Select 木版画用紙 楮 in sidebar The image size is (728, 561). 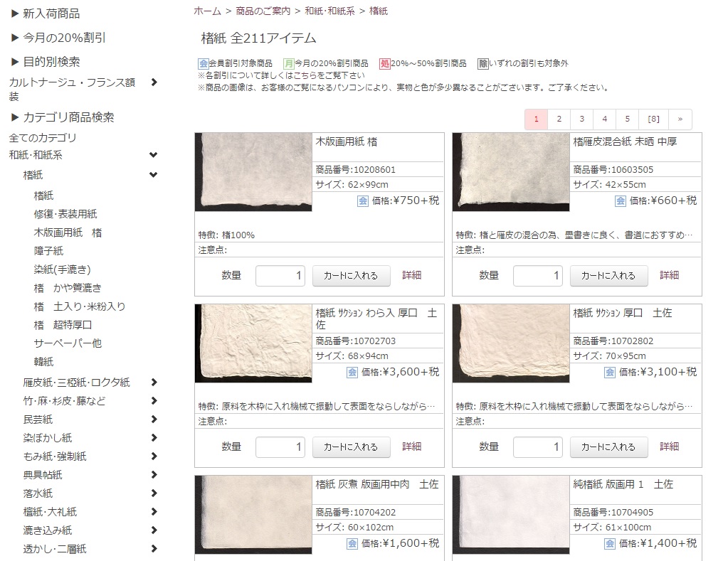pyautogui.click(x=68, y=233)
